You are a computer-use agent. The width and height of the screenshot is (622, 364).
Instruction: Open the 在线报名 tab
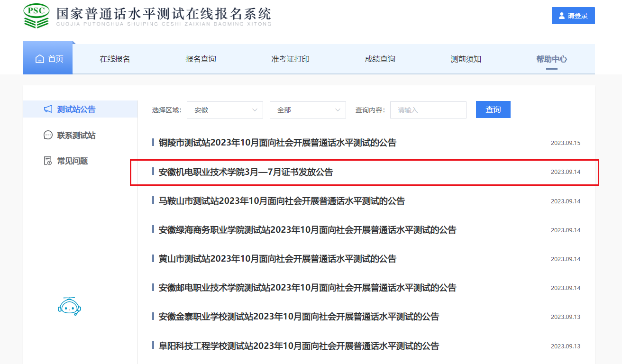click(x=115, y=59)
